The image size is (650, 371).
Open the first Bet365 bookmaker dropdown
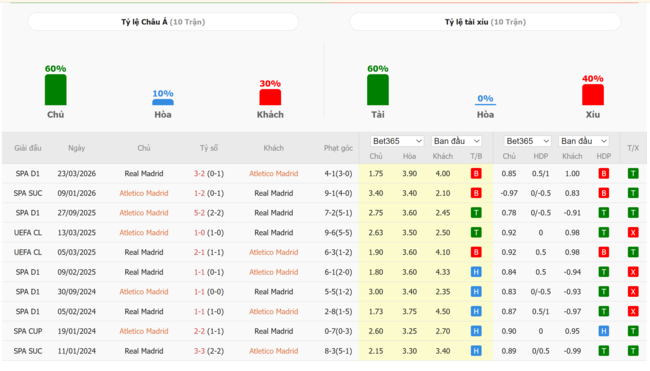pyautogui.click(x=397, y=141)
